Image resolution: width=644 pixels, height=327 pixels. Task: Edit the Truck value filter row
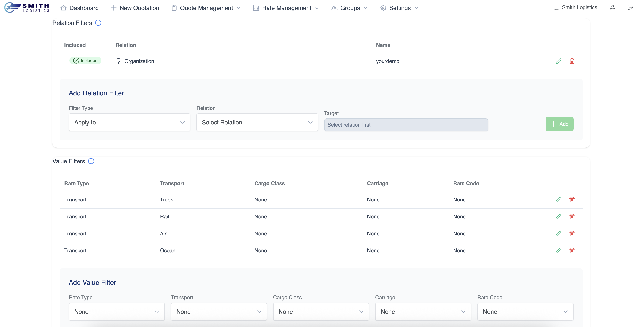tap(558, 200)
